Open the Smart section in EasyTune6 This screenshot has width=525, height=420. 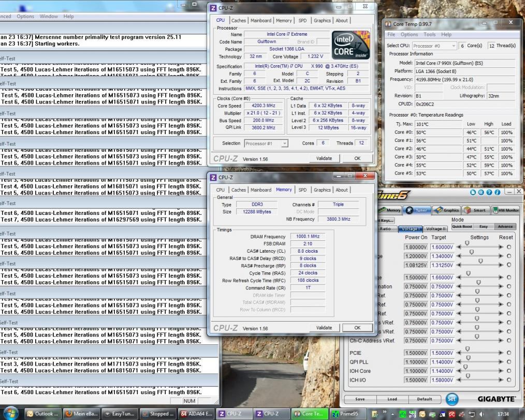[475, 210]
